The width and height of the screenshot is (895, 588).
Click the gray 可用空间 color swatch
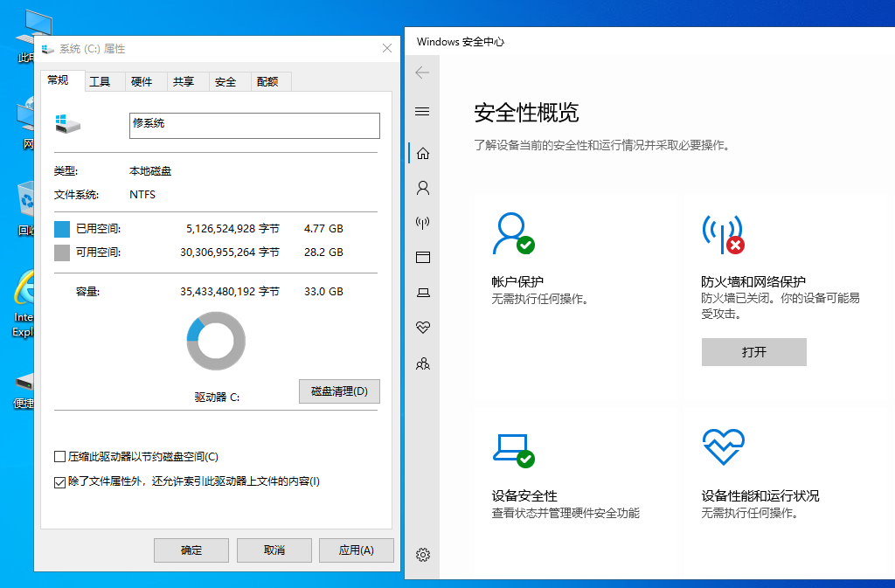(62, 252)
